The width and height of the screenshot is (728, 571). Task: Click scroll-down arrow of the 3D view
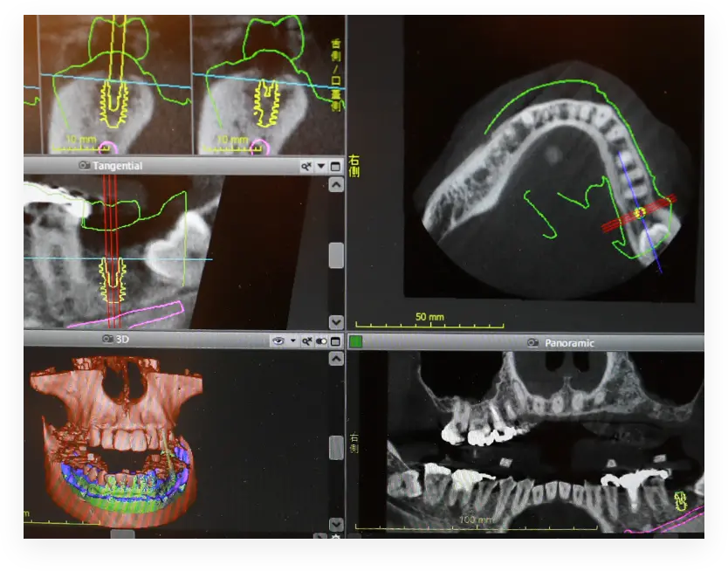click(x=335, y=524)
